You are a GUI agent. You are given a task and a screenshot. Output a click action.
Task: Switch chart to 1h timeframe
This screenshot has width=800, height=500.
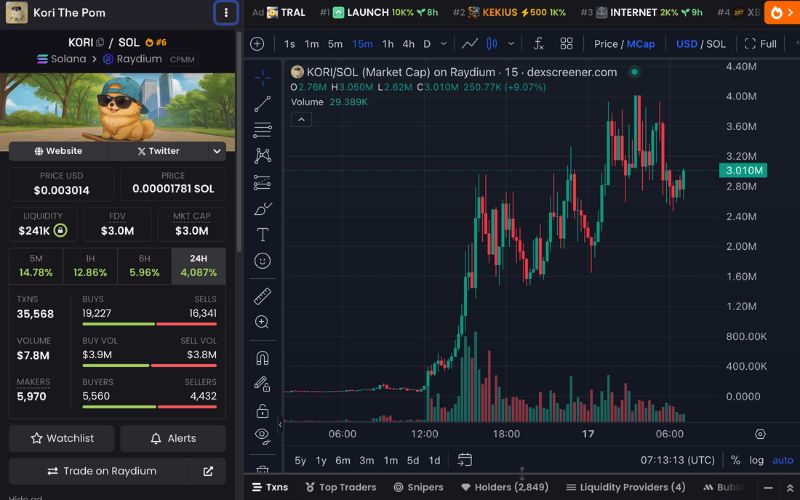pos(388,44)
